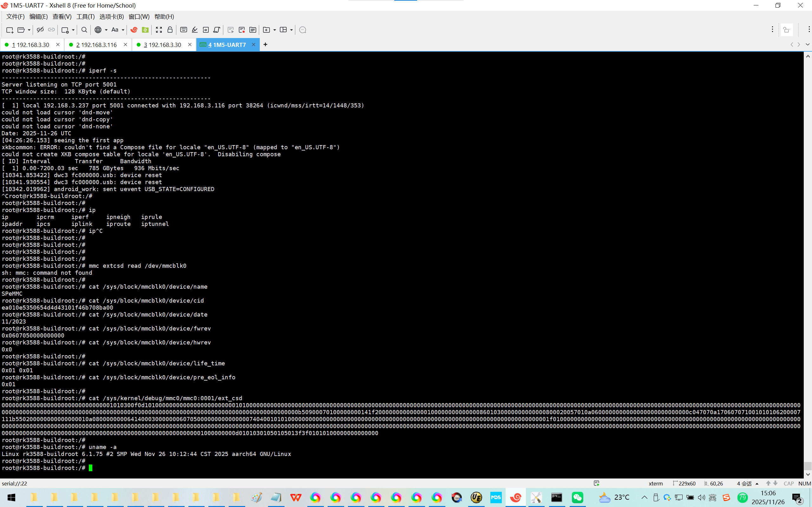The height and width of the screenshot is (507, 812).
Task: Expand the 4 会话 sessions status arrow
Action: (757, 484)
